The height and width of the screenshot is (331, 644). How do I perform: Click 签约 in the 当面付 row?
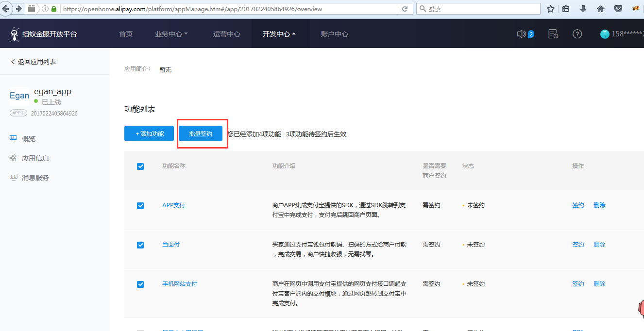[578, 245]
